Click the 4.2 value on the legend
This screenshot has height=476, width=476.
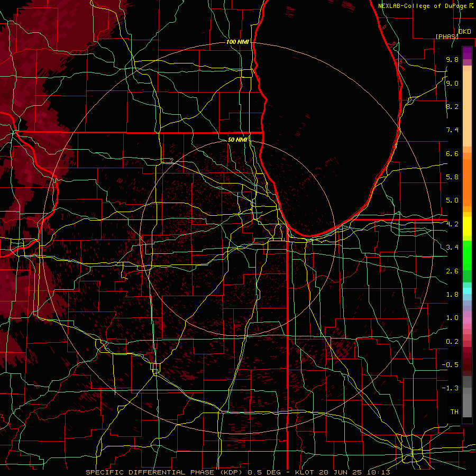coord(452,224)
